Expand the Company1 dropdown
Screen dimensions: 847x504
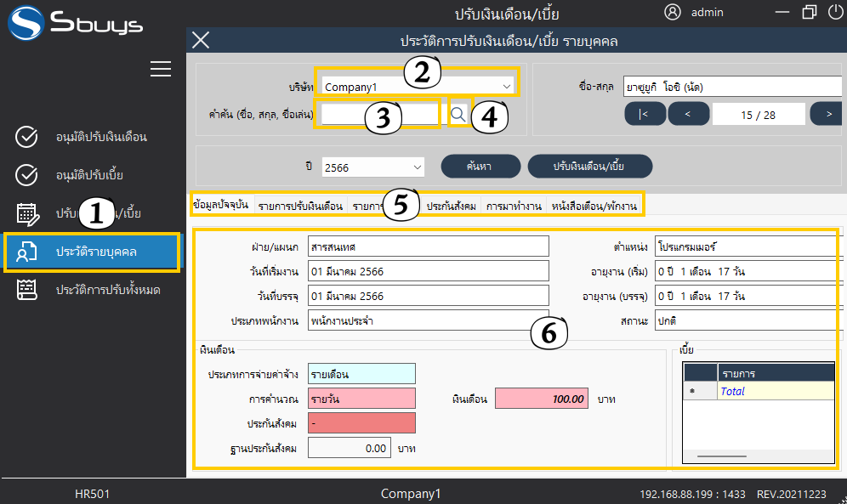(x=507, y=86)
